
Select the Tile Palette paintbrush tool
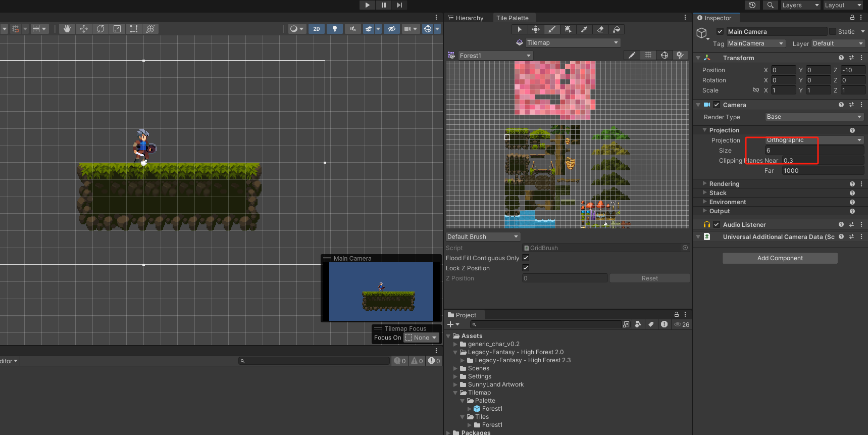click(552, 29)
